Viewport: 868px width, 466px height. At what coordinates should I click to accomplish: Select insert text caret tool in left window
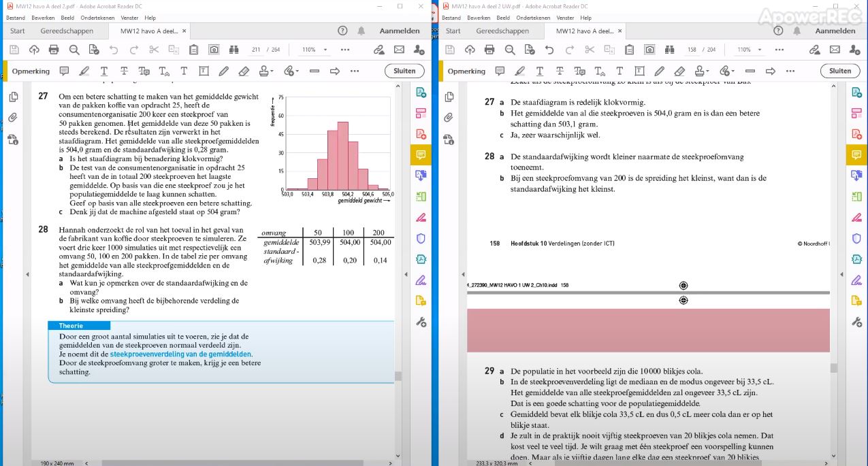(x=164, y=71)
